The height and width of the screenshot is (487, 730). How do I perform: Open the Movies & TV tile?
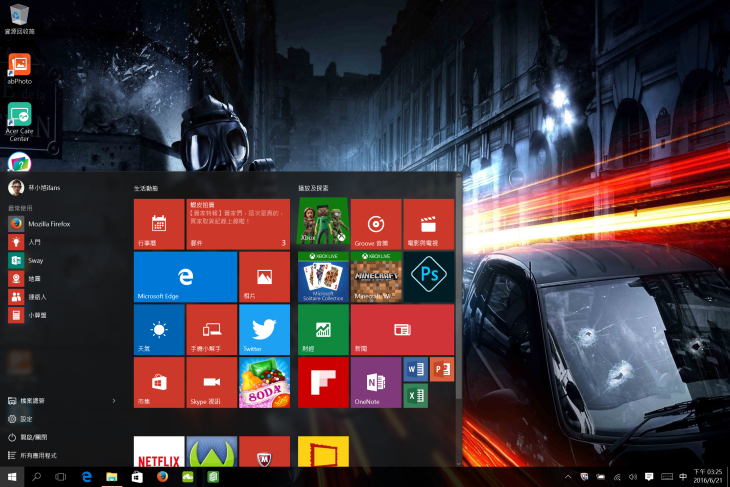pyautogui.click(x=429, y=224)
